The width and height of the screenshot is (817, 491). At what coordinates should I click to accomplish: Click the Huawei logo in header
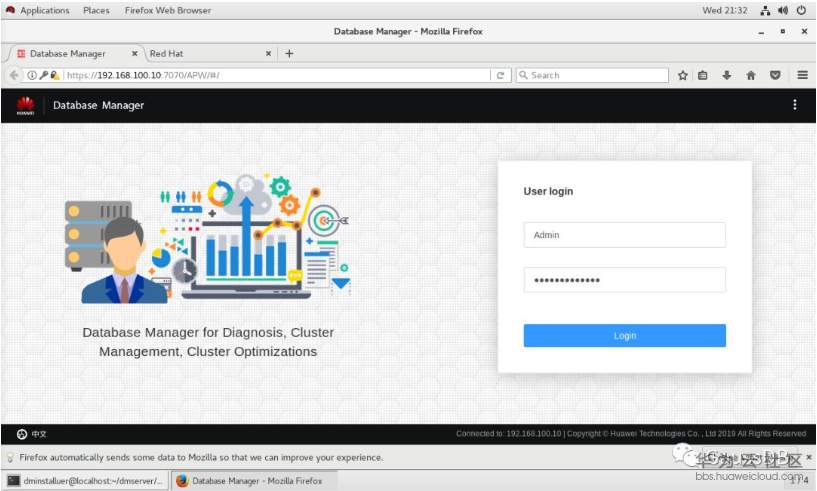25,105
